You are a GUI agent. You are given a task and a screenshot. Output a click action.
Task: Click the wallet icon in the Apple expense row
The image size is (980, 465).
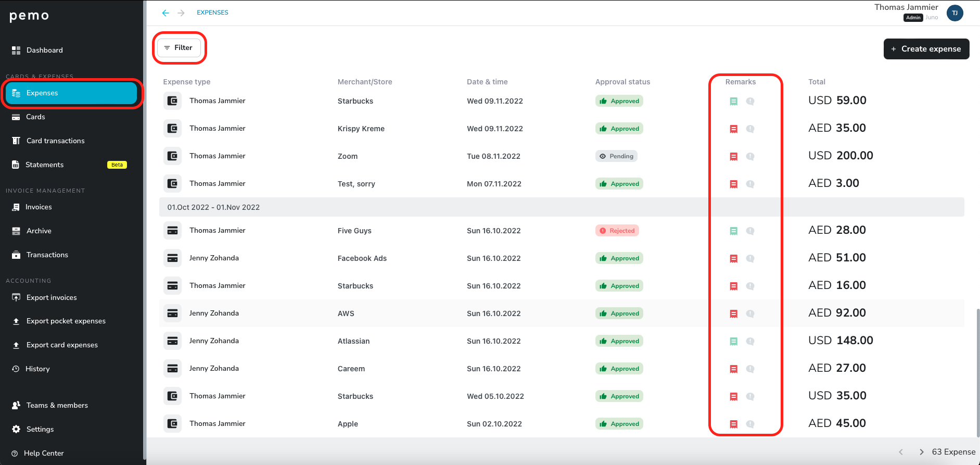[172, 424]
